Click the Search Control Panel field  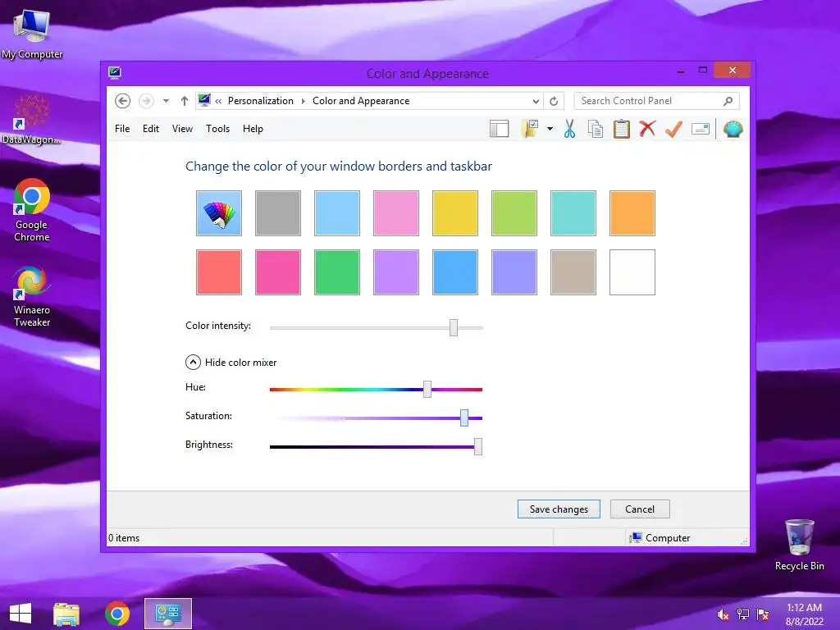657,101
